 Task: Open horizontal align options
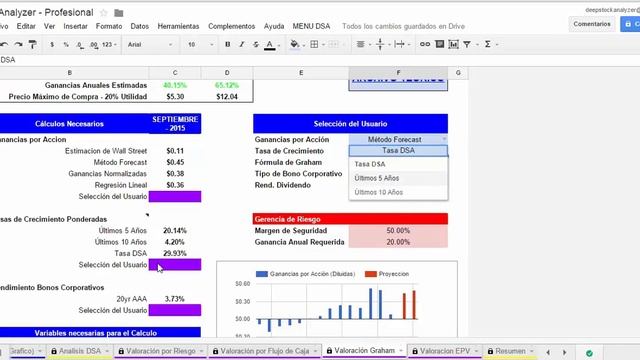360,44
